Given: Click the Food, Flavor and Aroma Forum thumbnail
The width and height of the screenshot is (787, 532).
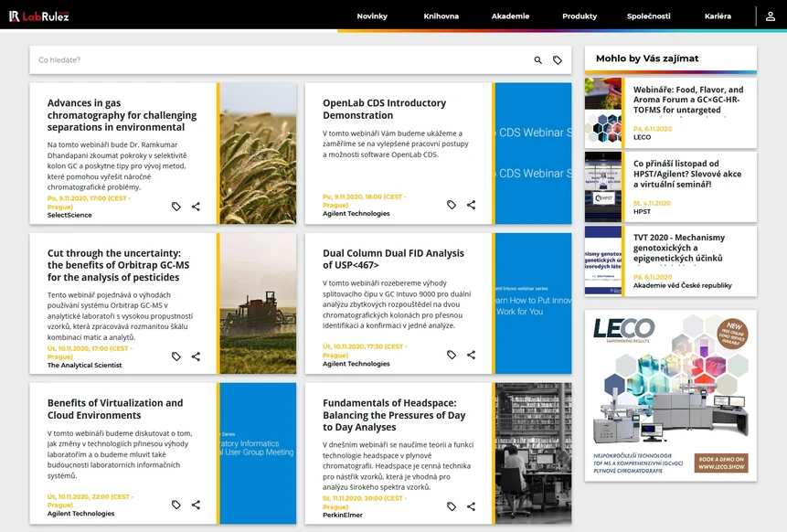Looking at the screenshot, I should [603, 110].
